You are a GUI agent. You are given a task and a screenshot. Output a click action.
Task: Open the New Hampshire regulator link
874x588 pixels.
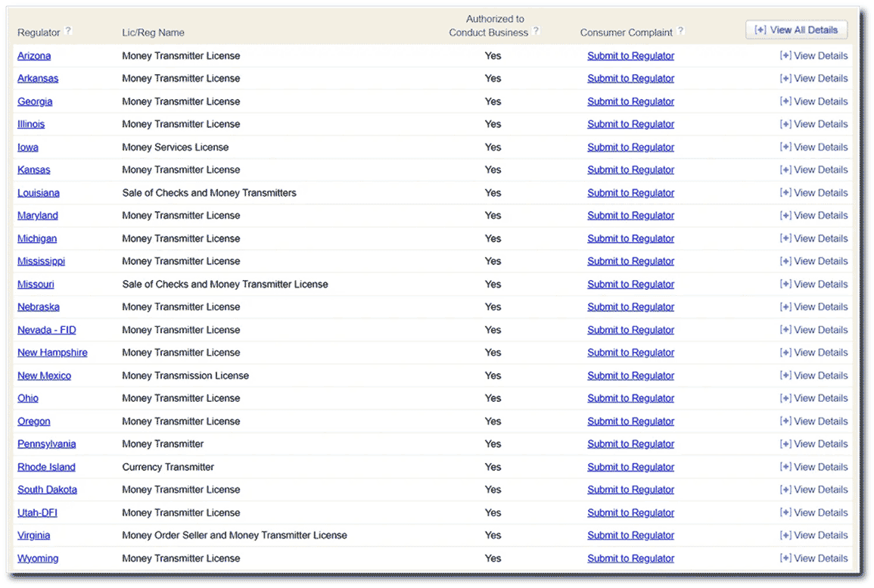point(52,353)
